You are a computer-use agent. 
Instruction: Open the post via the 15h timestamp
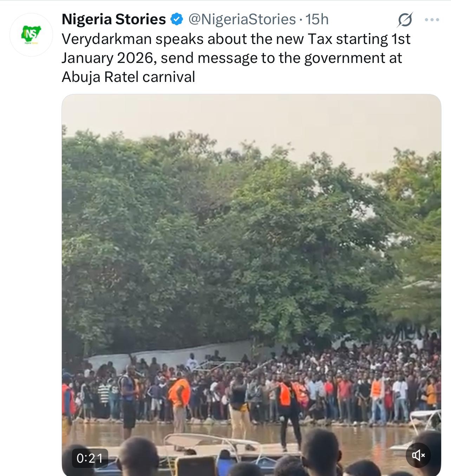click(317, 19)
